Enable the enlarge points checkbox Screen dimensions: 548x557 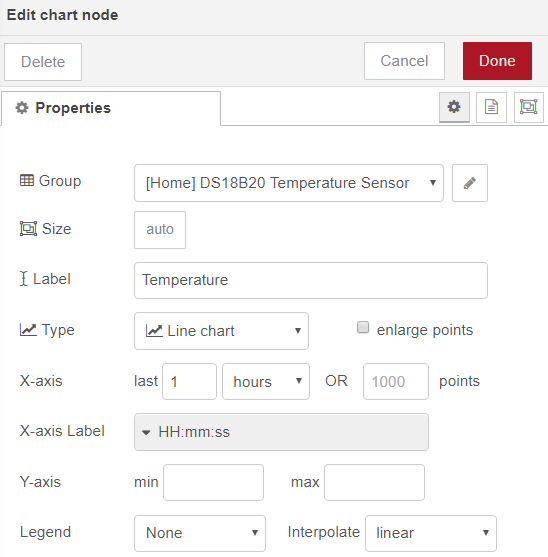click(363, 327)
